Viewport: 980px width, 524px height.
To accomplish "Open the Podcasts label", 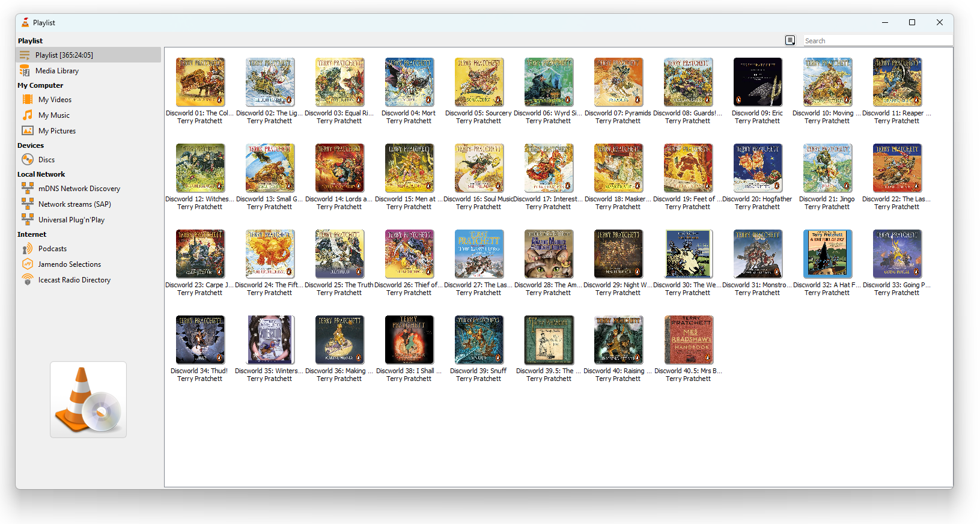I will (x=52, y=249).
